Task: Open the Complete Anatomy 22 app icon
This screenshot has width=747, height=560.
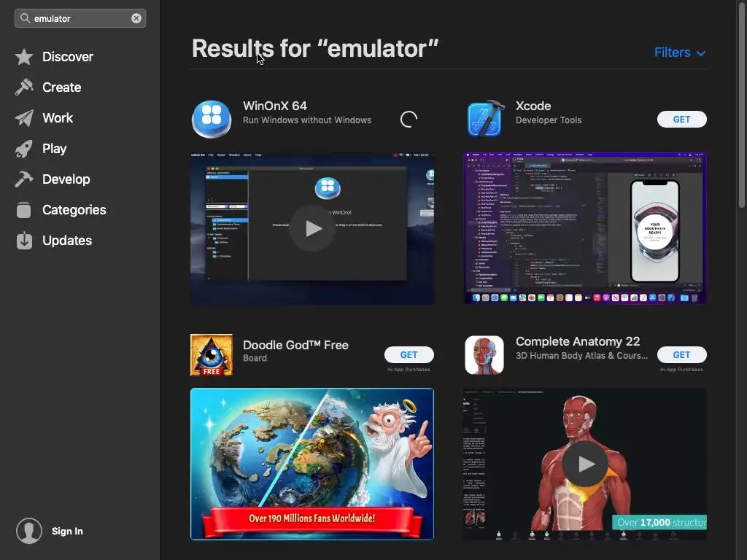Action: tap(484, 355)
